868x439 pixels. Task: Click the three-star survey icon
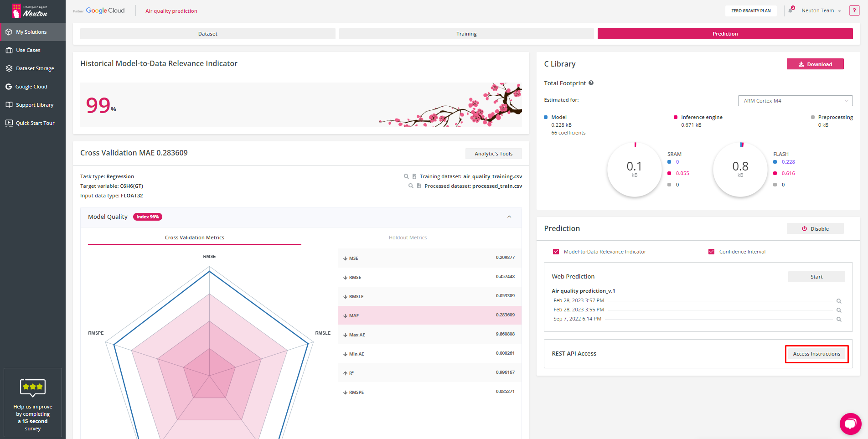pos(33,387)
